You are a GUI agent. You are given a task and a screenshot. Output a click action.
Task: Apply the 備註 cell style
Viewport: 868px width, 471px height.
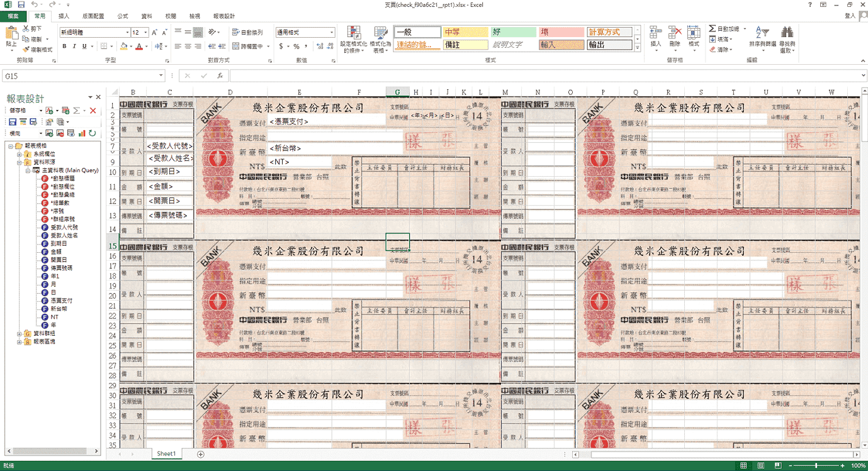click(x=465, y=45)
